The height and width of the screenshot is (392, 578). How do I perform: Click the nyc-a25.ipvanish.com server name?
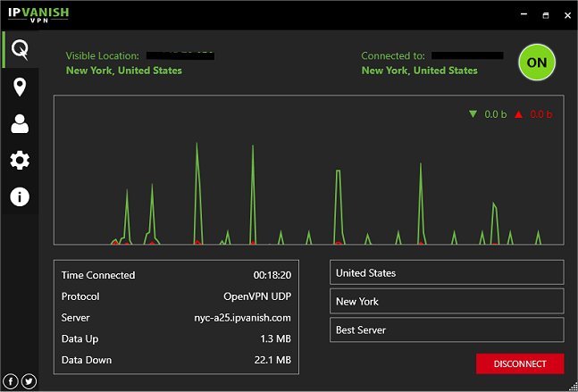point(243,318)
